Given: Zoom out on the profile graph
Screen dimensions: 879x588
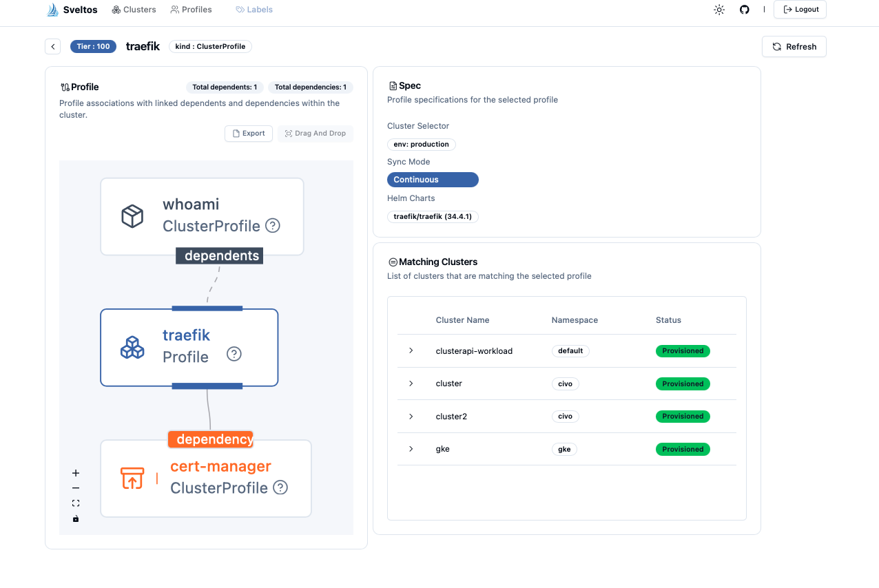Looking at the screenshot, I should point(76,488).
